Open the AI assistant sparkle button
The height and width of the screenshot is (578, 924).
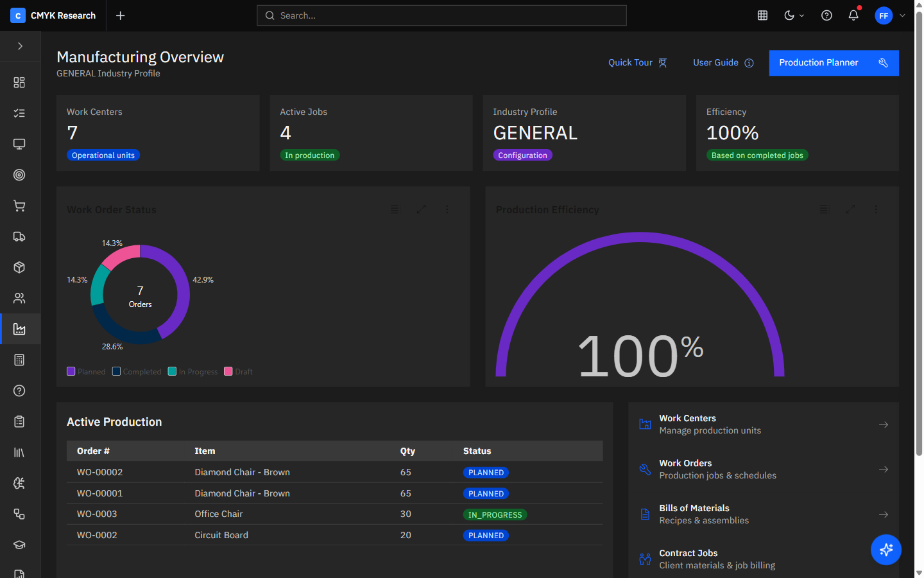pos(886,550)
